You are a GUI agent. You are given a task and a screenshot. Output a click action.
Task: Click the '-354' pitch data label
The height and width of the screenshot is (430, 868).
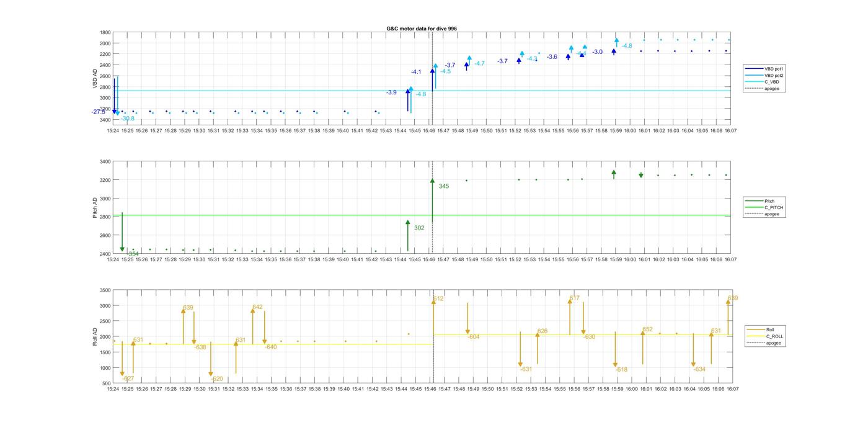133,254
